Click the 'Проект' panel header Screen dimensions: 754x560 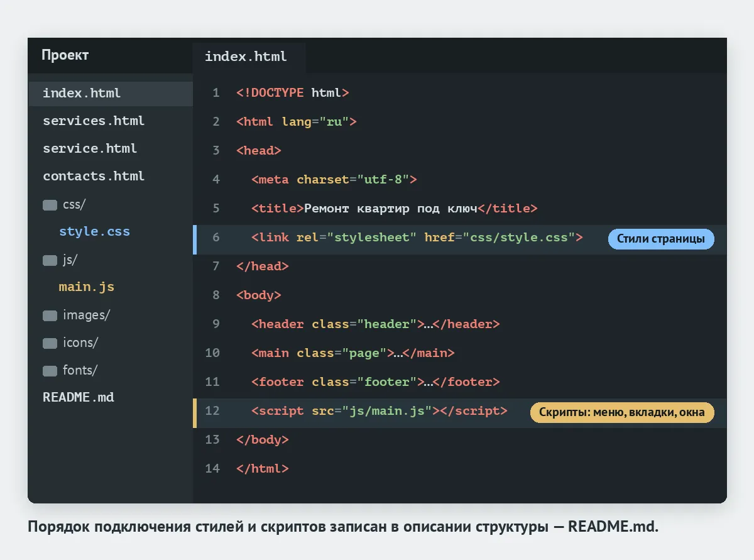click(x=65, y=55)
